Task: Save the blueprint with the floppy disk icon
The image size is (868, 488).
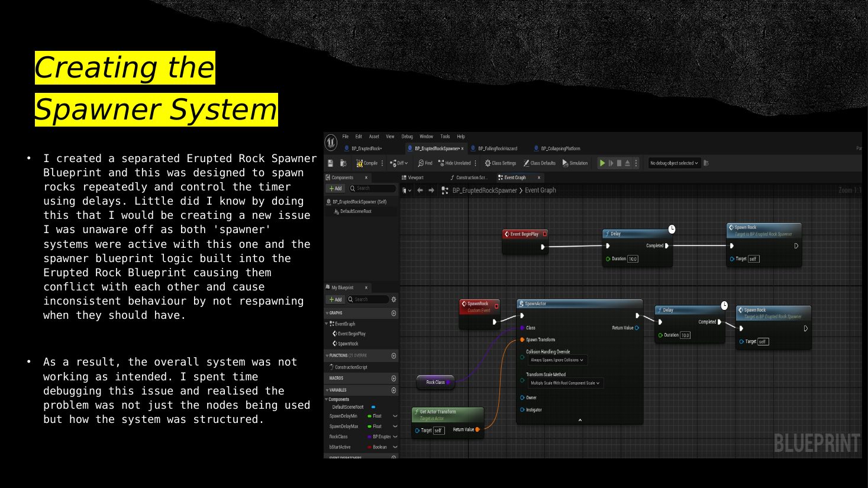Action: click(x=331, y=163)
